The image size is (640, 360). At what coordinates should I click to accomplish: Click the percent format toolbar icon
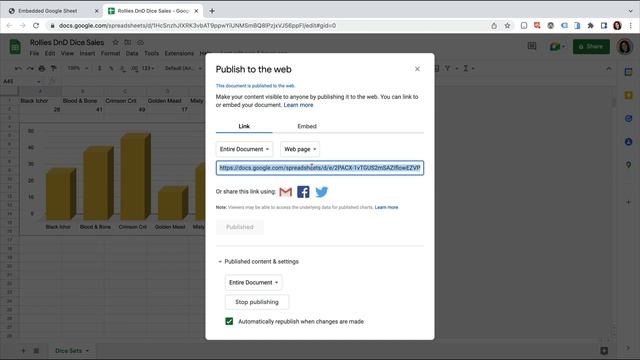[111, 69]
